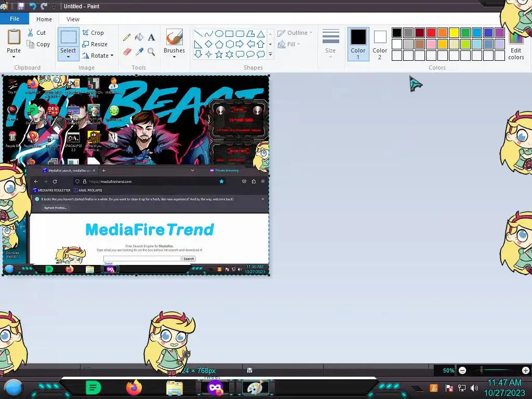This screenshot has width=532, height=399.
Task: Choose the Curve shape
Action: click(x=209, y=33)
